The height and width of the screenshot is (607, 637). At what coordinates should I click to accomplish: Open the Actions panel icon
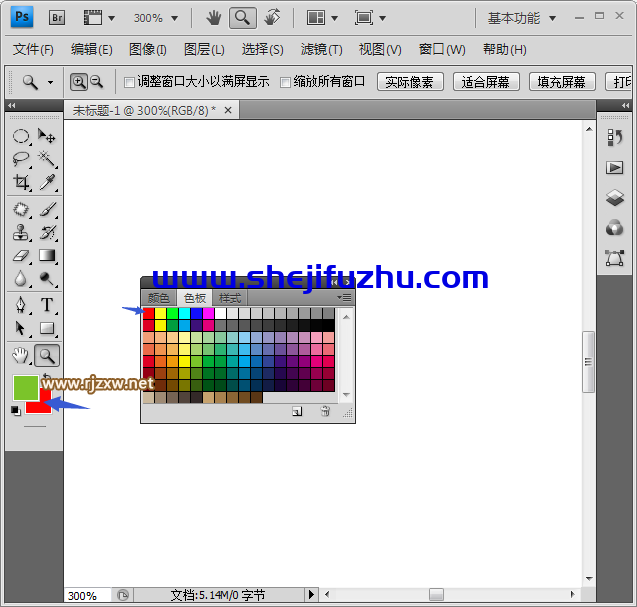(x=615, y=168)
